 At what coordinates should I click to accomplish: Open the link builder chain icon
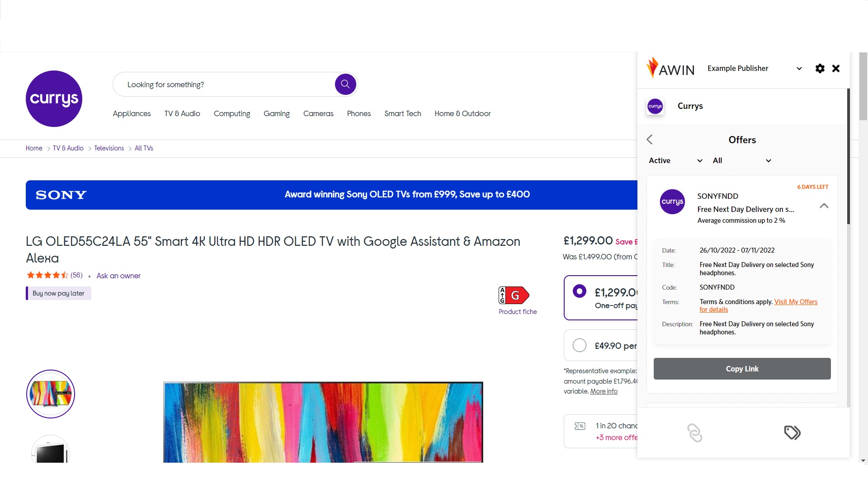tap(694, 432)
